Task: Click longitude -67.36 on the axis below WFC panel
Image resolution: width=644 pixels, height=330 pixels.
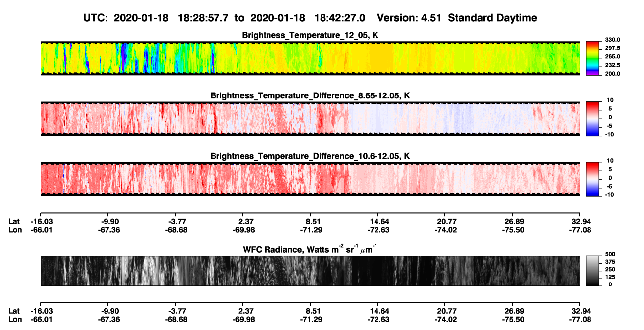Action: [x=109, y=319]
